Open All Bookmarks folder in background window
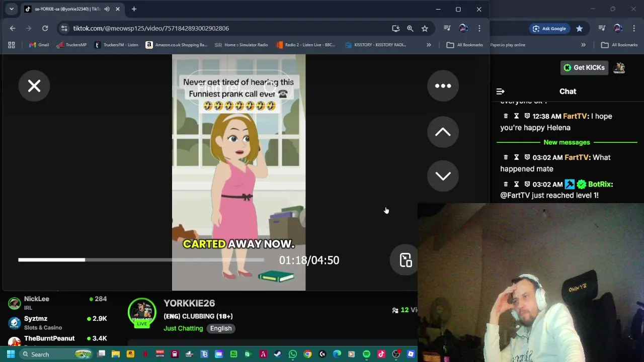The height and width of the screenshot is (362, 644). point(620,45)
